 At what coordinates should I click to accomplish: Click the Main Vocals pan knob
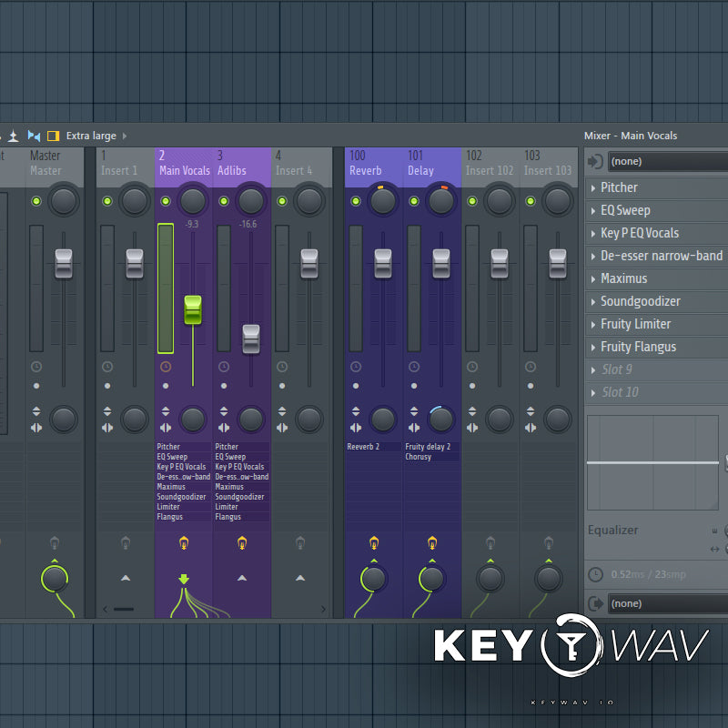click(193, 201)
